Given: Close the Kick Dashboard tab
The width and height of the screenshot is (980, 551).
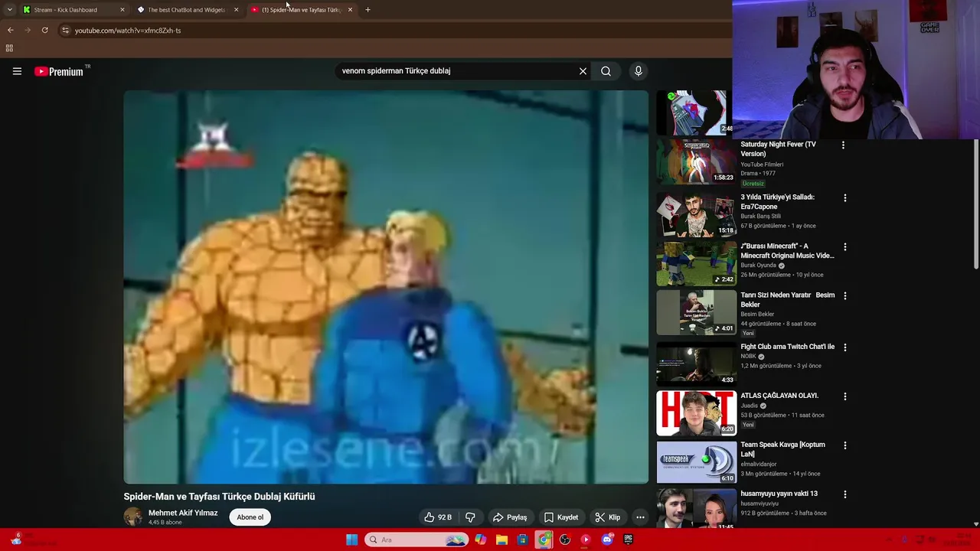Looking at the screenshot, I should [122, 10].
